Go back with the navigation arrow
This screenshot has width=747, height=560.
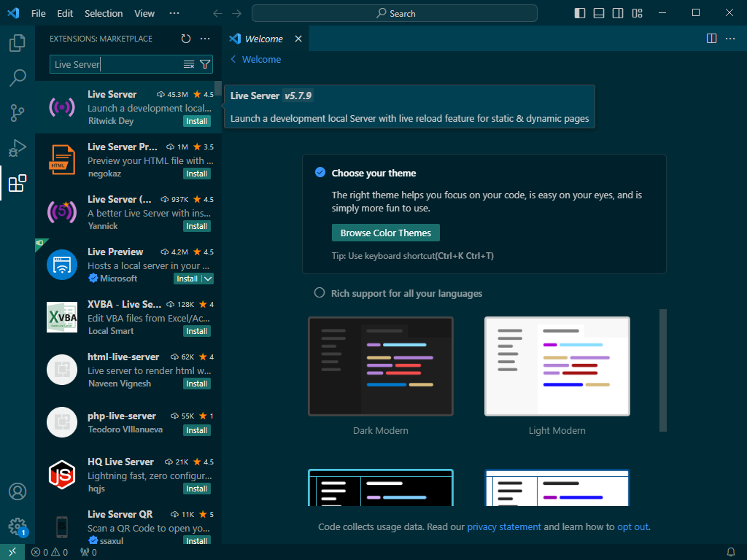(217, 13)
